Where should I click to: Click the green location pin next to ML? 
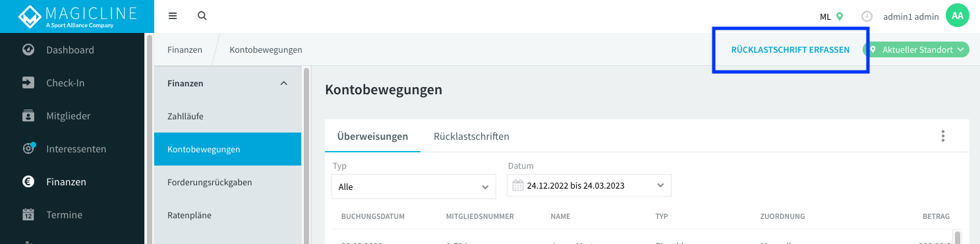[840, 16]
